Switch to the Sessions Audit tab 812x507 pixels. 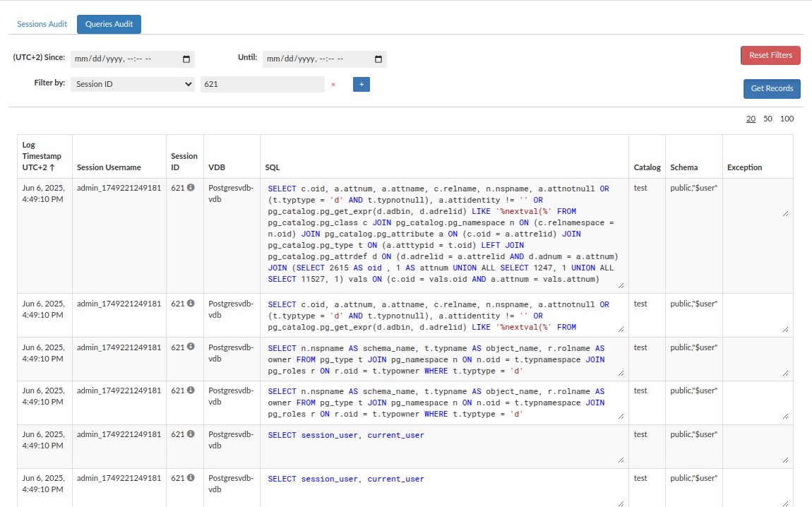coord(42,24)
